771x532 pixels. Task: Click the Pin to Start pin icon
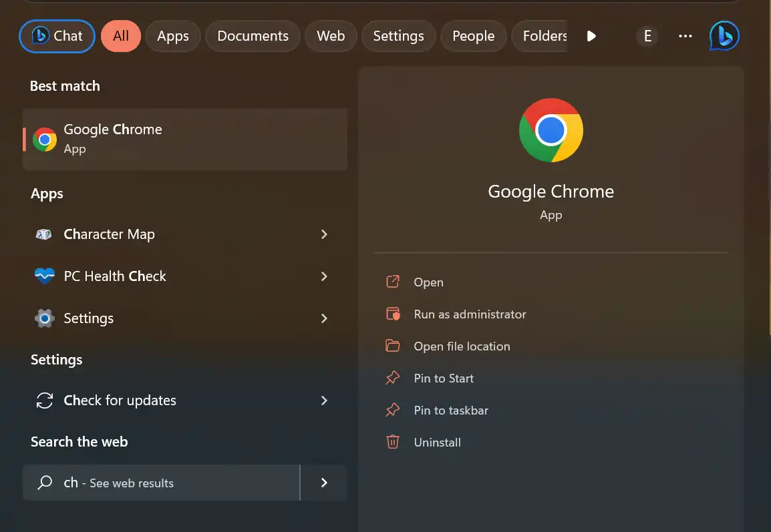[393, 378]
